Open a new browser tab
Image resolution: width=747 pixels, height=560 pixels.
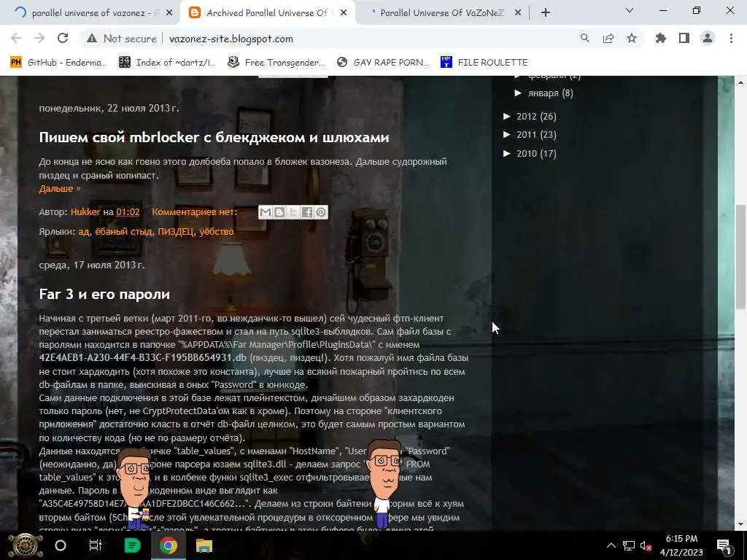click(x=546, y=13)
